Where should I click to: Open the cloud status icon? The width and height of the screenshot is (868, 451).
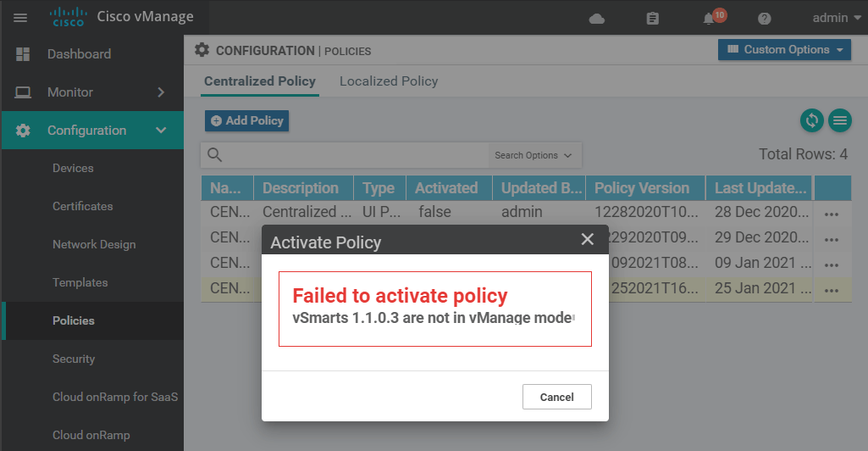click(597, 19)
